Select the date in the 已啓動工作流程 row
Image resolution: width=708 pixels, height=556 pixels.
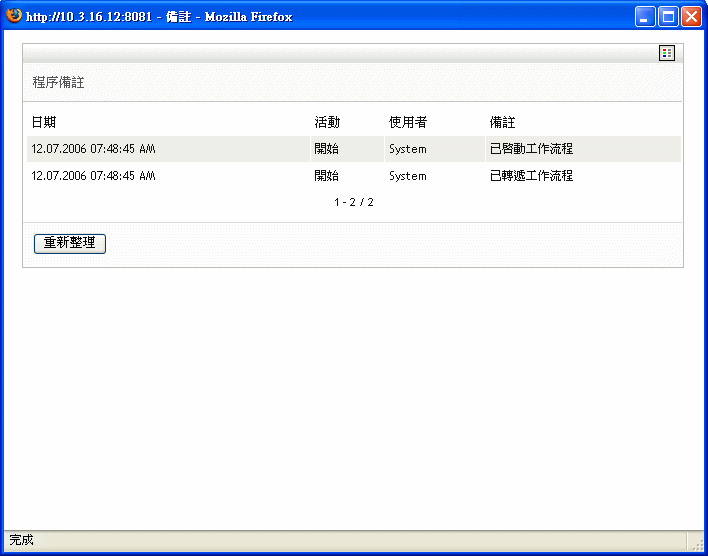point(93,149)
